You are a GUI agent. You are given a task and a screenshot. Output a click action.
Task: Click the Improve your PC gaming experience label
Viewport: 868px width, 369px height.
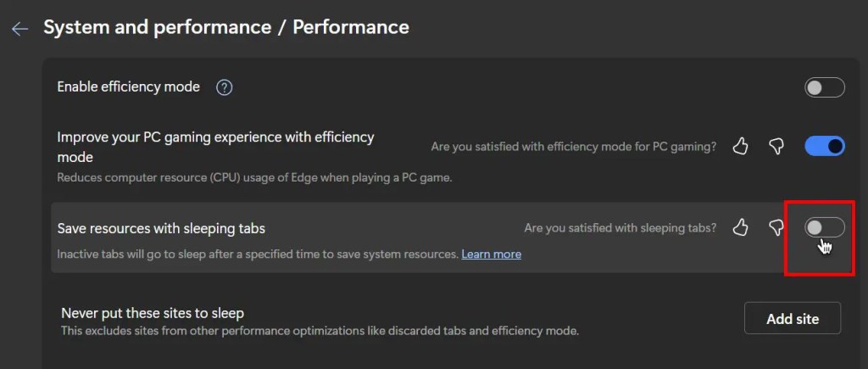click(216, 147)
